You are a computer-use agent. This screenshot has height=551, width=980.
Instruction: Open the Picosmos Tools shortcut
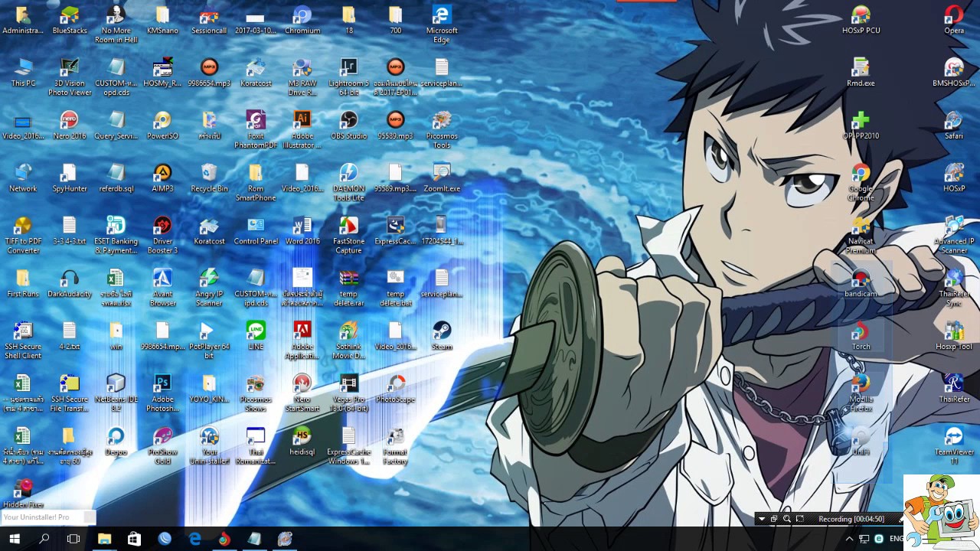(442, 130)
